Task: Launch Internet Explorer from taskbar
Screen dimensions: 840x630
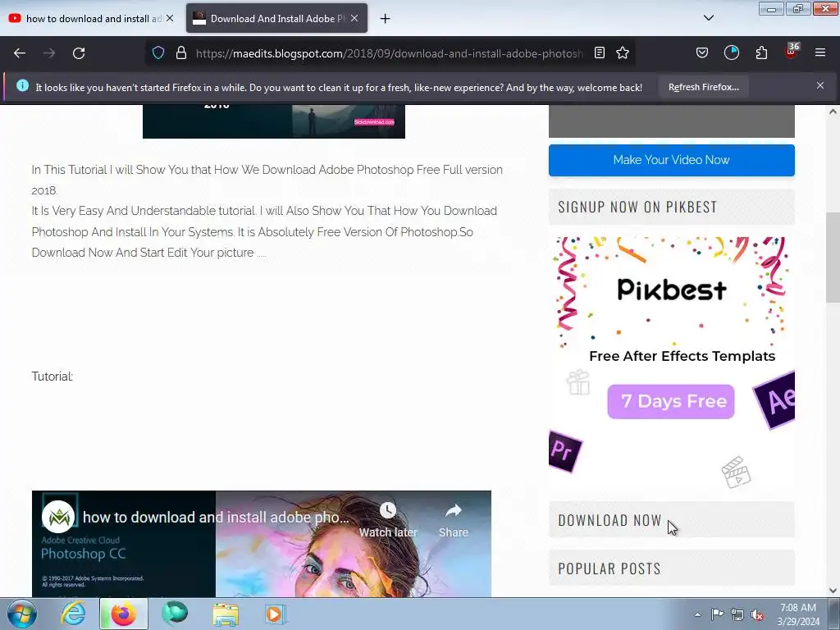Action: pyautogui.click(x=73, y=614)
